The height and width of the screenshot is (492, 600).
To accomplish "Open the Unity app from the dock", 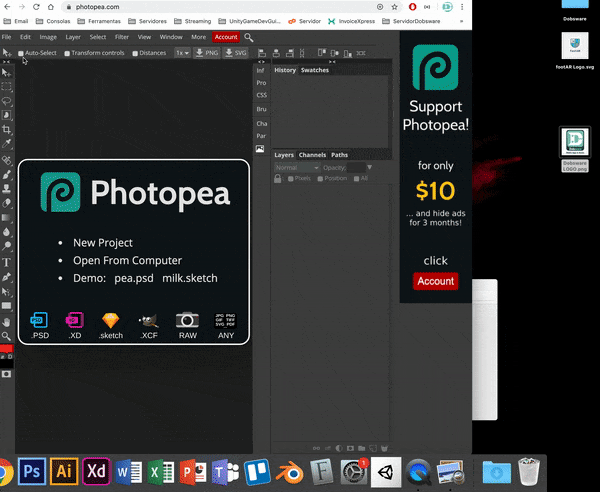I will (385, 471).
